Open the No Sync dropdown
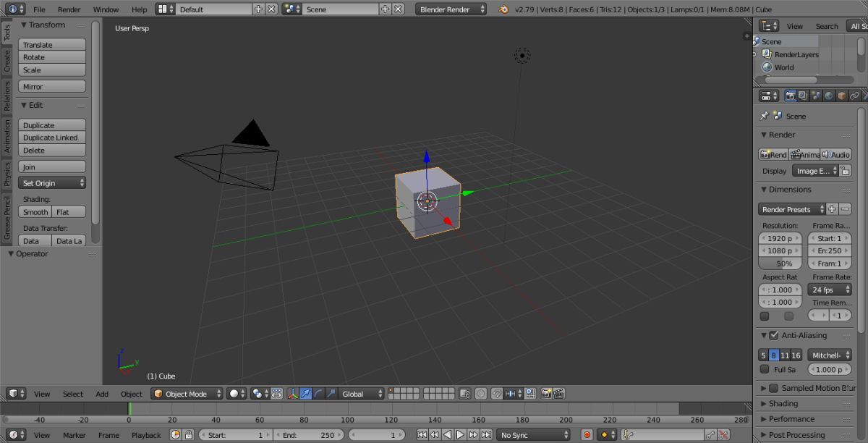The width and height of the screenshot is (868, 443). coord(533,435)
